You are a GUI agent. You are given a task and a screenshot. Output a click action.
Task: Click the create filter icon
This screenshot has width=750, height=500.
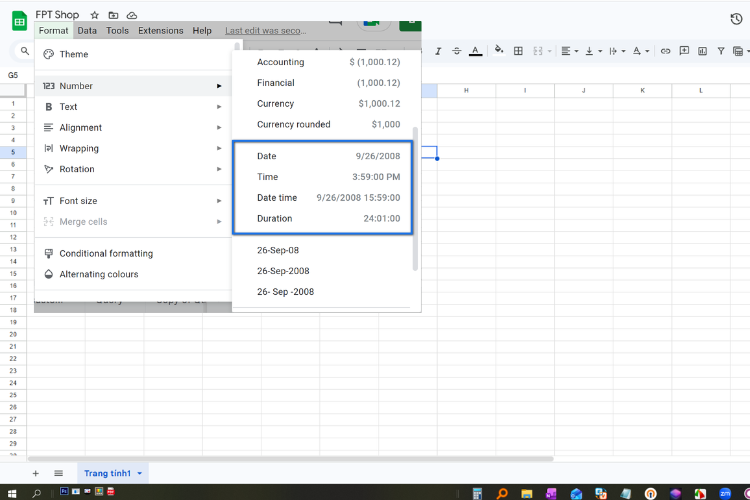point(721,51)
